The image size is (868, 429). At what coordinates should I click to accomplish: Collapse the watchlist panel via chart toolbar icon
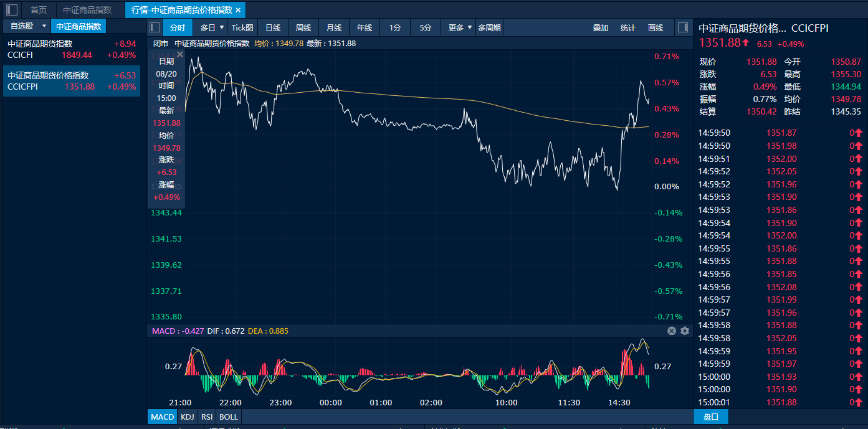click(155, 27)
